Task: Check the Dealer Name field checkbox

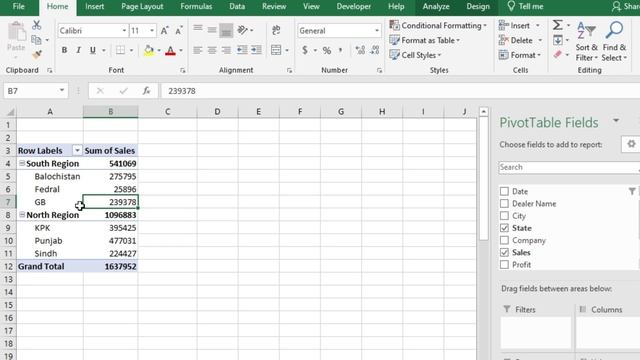Action: coord(504,203)
